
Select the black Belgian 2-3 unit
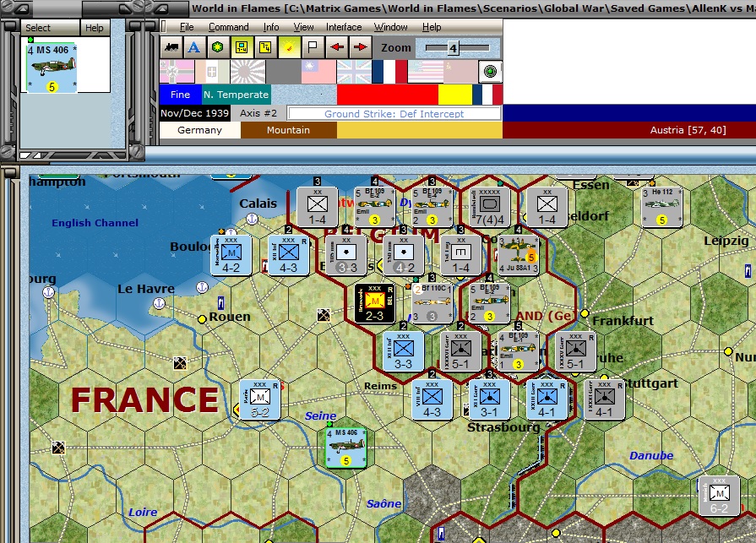click(x=374, y=303)
